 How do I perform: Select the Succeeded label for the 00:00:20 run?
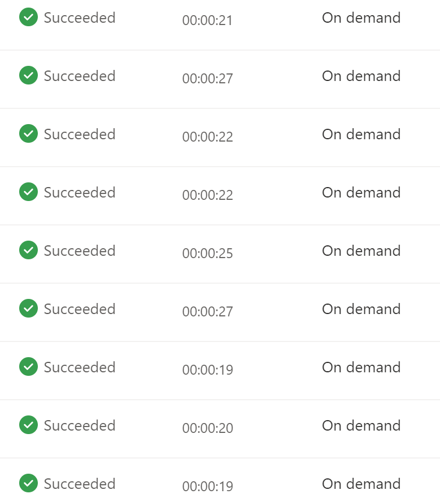click(80, 425)
